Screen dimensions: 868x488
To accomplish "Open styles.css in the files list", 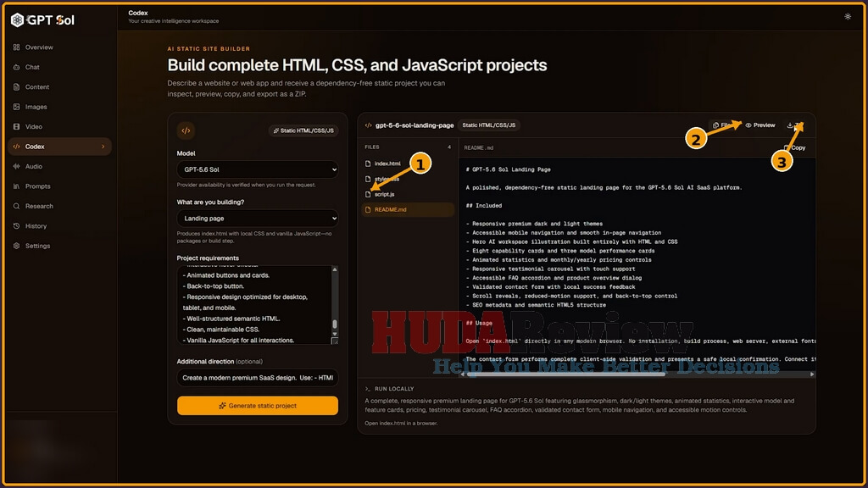I will click(x=408, y=180).
